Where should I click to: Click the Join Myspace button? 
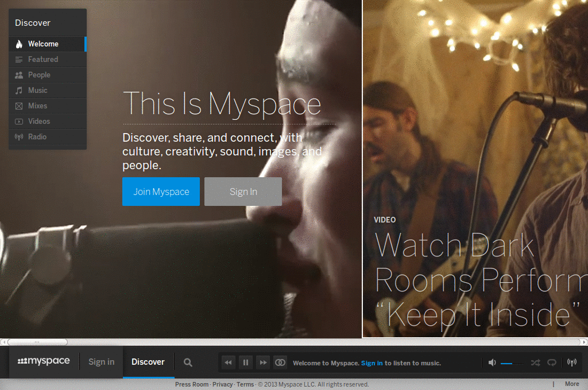161,192
